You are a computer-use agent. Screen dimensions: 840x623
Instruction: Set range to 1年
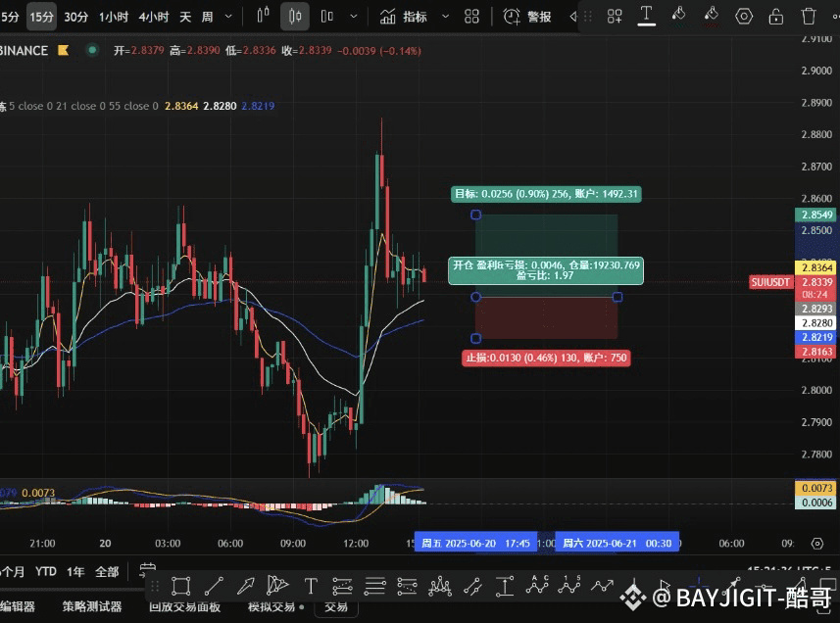coord(75,572)
